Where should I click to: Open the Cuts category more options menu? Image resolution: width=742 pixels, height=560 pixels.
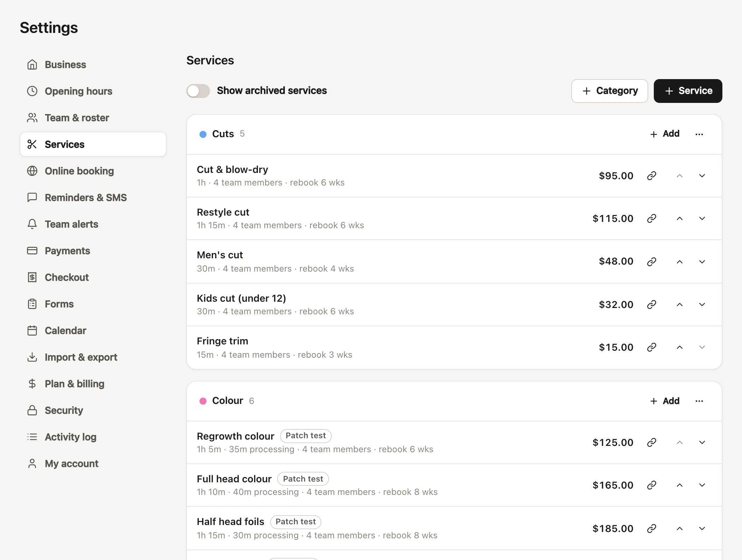coord(699,134)
